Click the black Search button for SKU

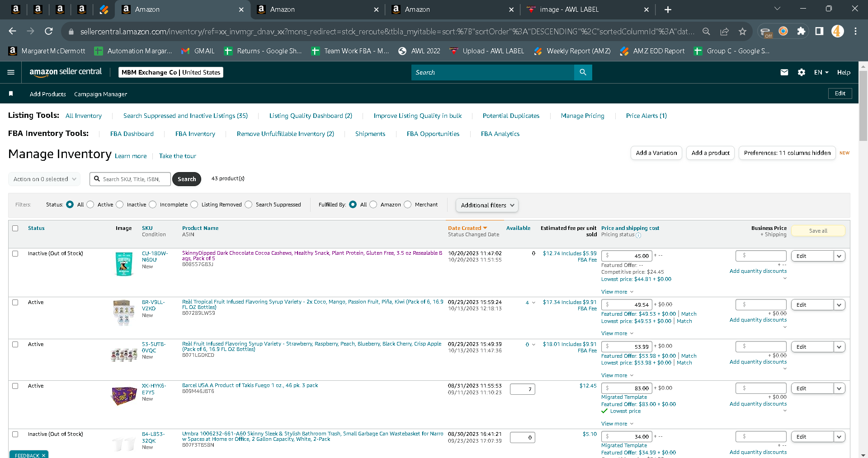pos(187,179)
